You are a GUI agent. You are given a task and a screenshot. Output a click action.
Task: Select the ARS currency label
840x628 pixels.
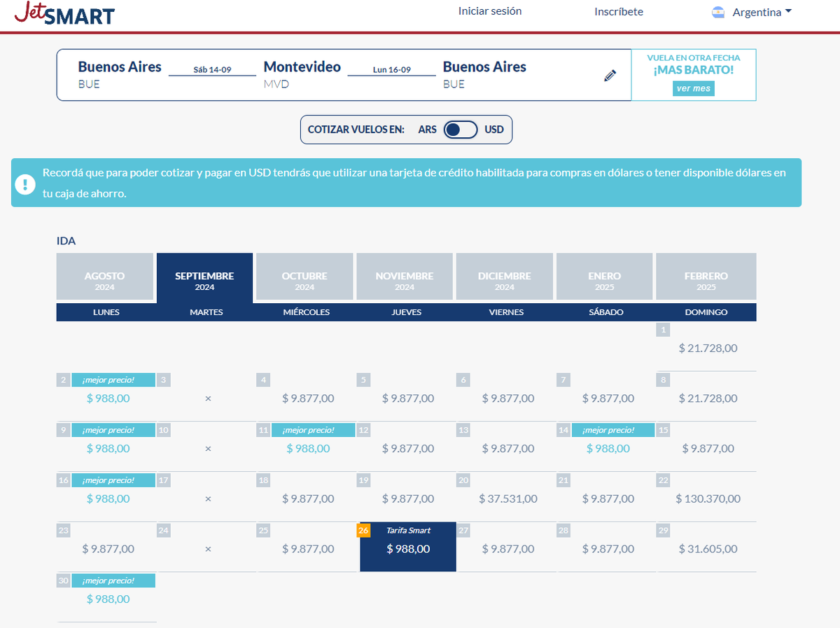[x=428, y=130]
